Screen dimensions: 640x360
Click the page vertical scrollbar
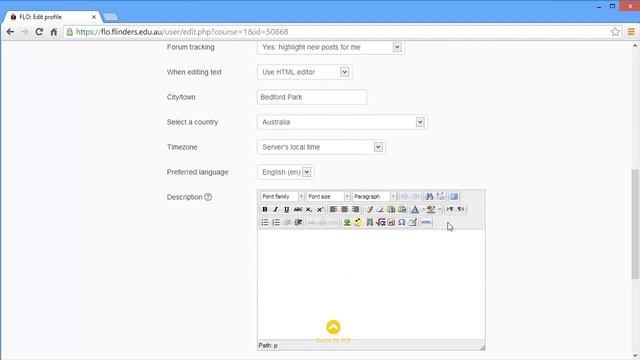tap(635, 224)
